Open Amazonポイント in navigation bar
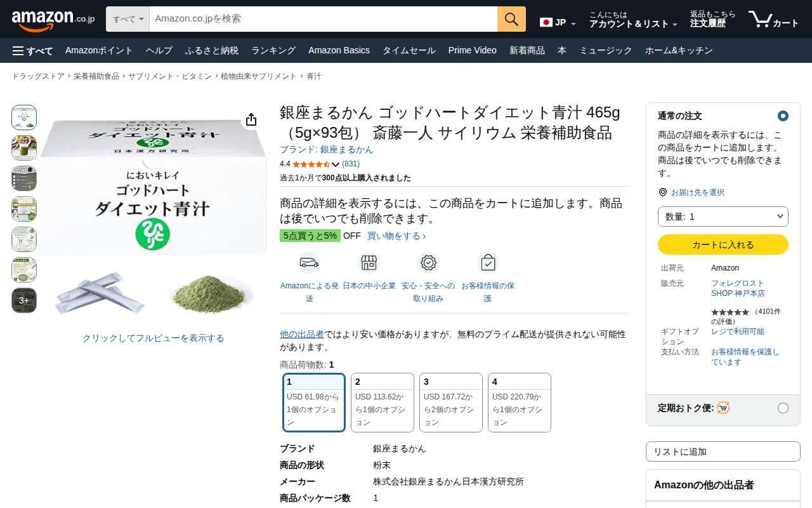812x508 pixels. 99,51
